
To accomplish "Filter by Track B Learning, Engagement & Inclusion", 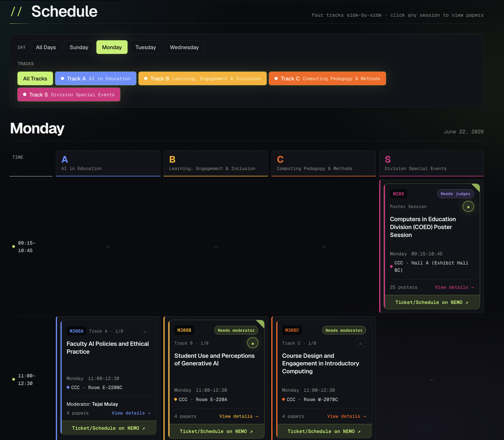I will (x=203, y=78).
